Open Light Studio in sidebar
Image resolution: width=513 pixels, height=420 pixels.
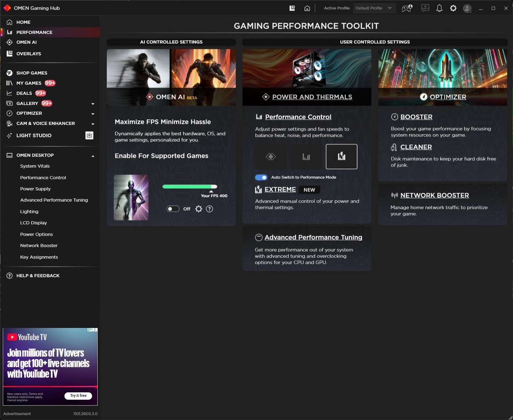(34, 135)
